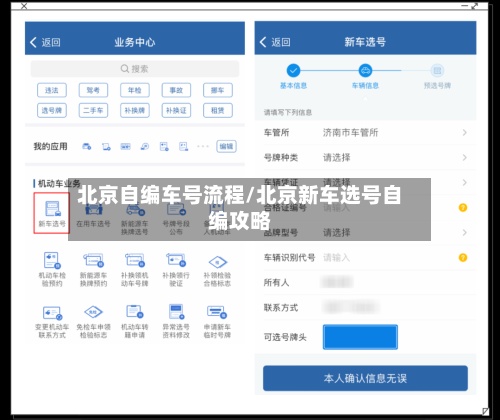Select the 二手车 tag
This screenshot has width=500, height=420.
[x=93, y=110]
